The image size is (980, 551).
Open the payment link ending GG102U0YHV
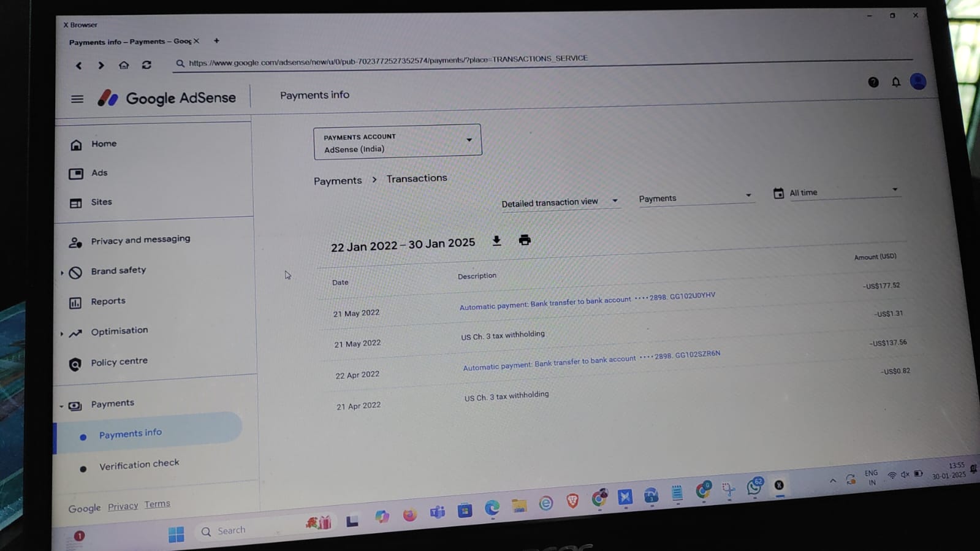[x=587, y=301]
